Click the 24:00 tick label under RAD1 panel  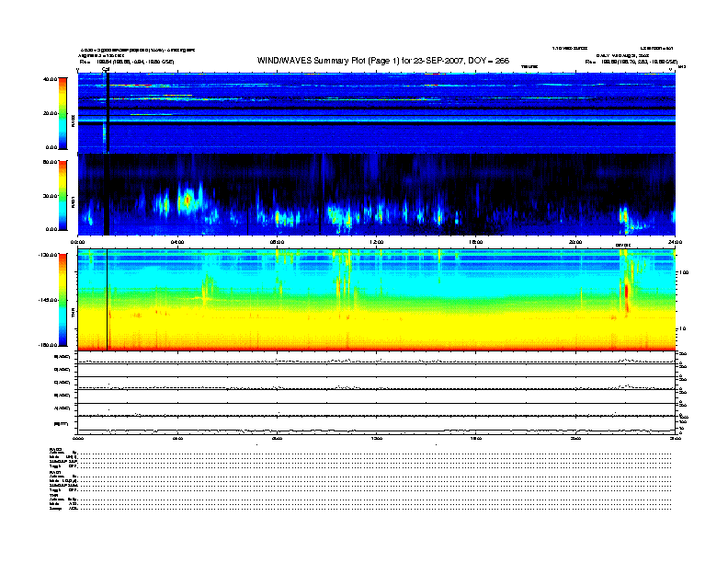675,242
